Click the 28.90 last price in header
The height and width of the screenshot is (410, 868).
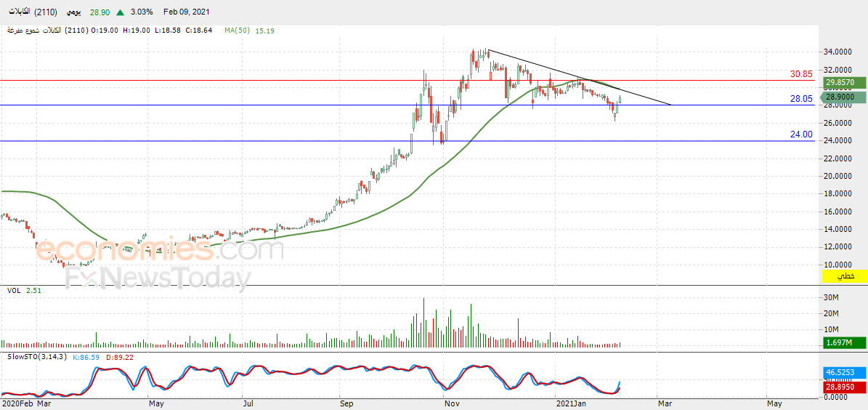tap(98, 12)
